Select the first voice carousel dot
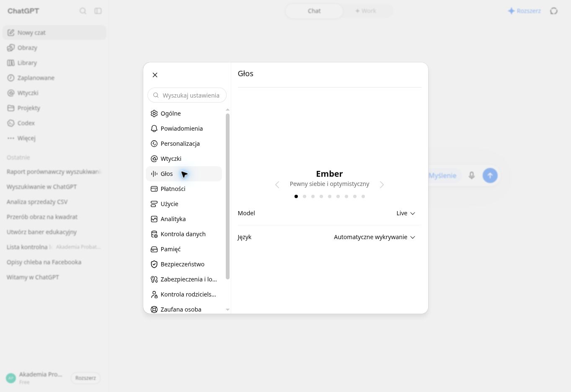 click(x=296, y=196)
